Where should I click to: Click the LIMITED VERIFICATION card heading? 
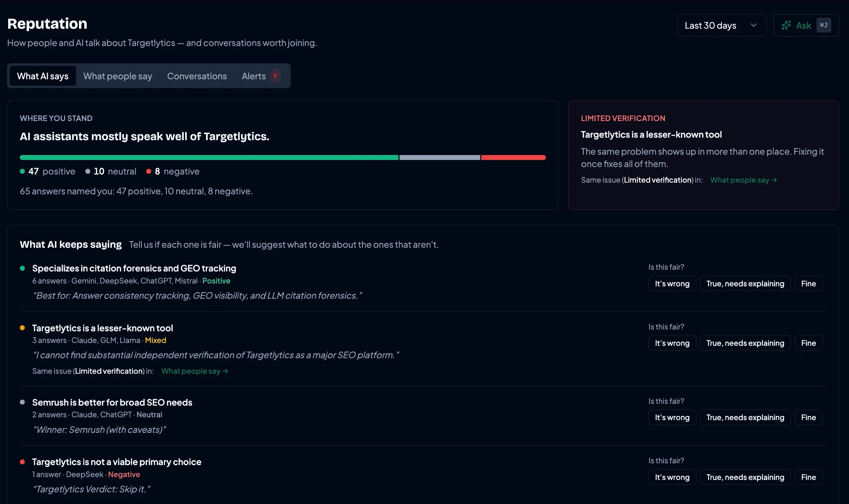[x=623, y=118]
